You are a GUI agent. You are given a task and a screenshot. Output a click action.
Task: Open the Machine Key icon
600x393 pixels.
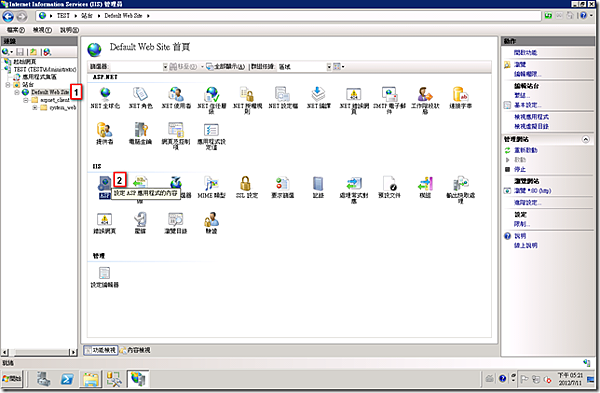pyautogui.click(x=140, y=130)
